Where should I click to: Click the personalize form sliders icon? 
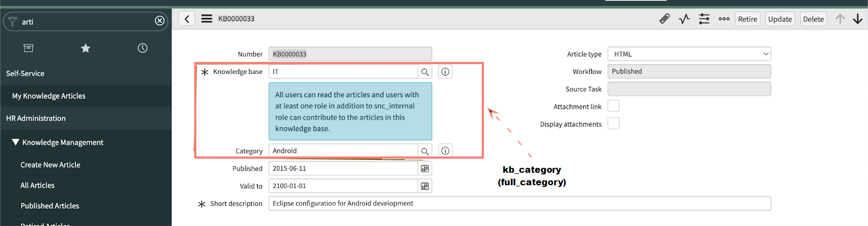(704, 19)
